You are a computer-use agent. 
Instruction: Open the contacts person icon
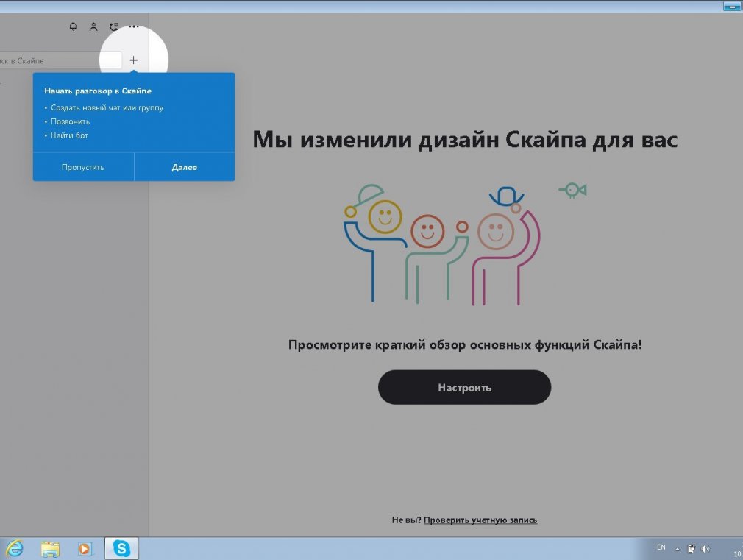point(93,27)
